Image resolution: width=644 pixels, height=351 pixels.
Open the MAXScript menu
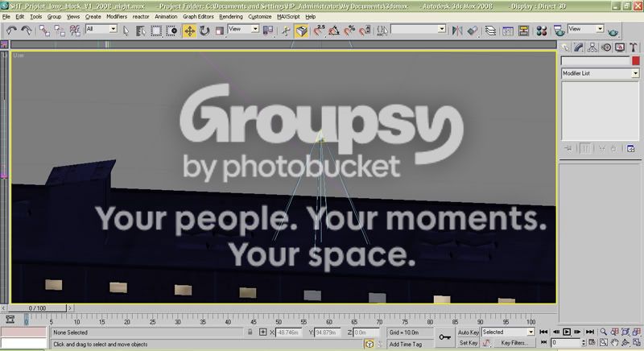(288, 16)
